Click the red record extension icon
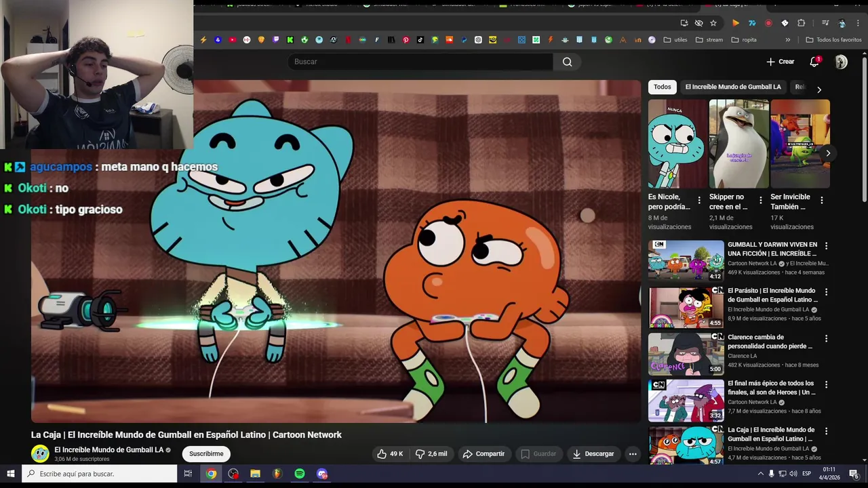This screenshot has width=868, height=488. pyautogui.click(x=768, y=23)
